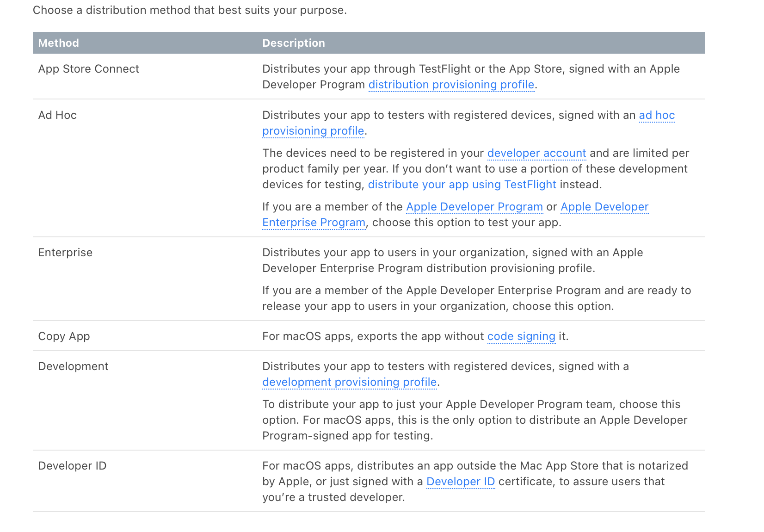Select the Development method cell
Viewport: 764px width, 532px height.
click(73, 366)
